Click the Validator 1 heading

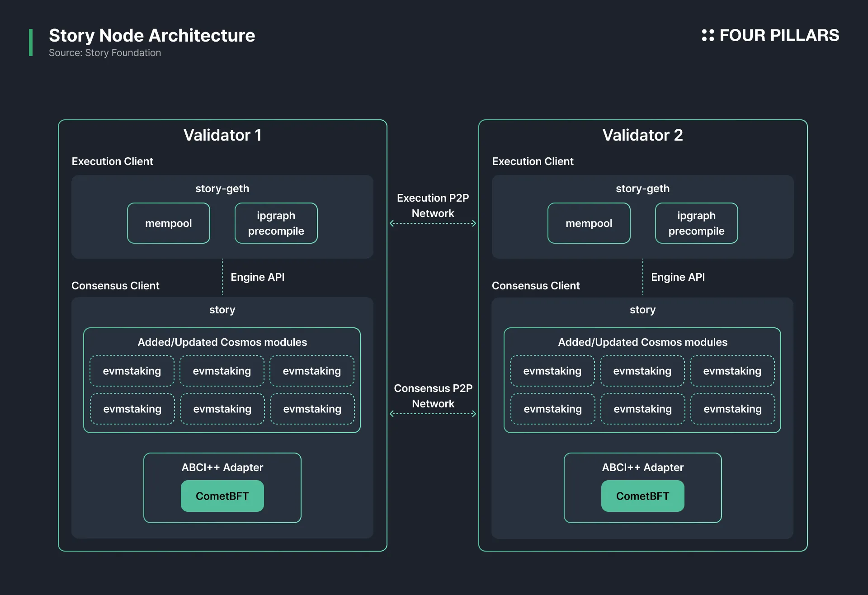click(222, 135)
